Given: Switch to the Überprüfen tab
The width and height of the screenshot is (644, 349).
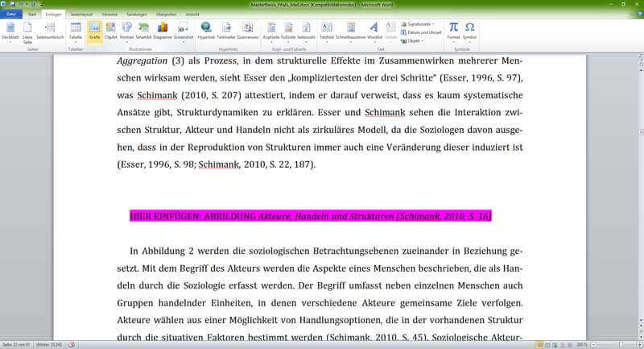Looking at the screenshot, I should (x=167, y=15).
